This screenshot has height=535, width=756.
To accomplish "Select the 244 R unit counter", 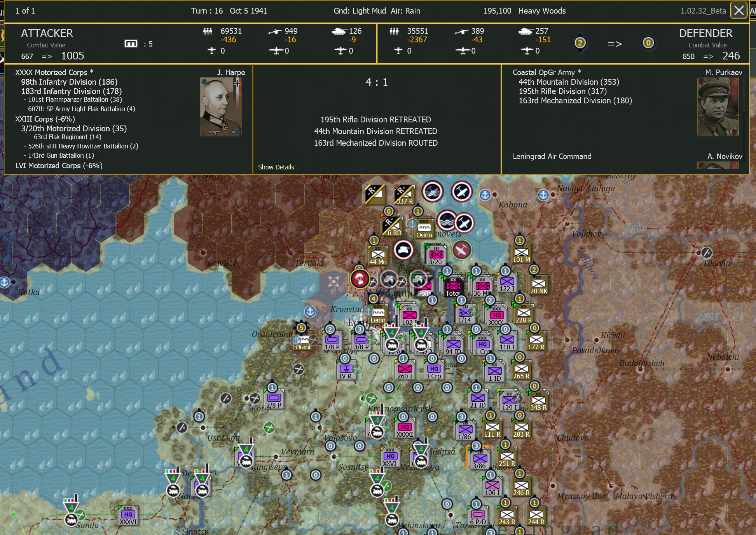I will coord(536,516).
